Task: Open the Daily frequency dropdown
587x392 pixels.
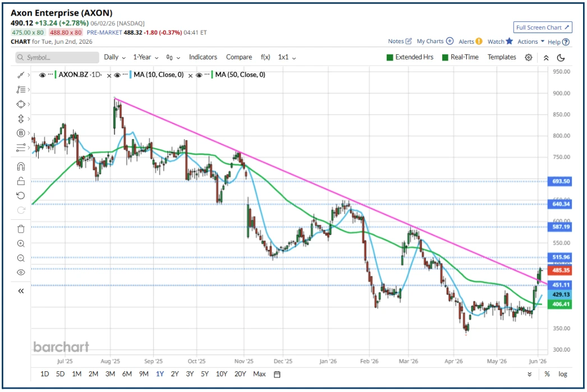Action: (x=114, y=57)
